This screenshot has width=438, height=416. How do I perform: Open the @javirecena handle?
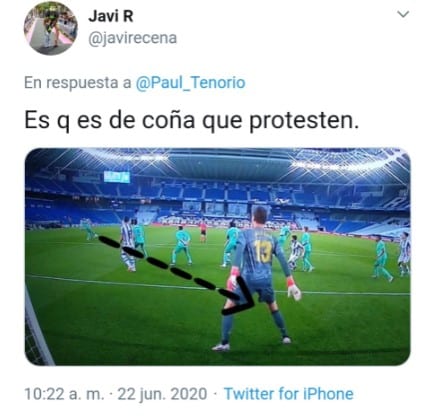(x=132, y=38)
